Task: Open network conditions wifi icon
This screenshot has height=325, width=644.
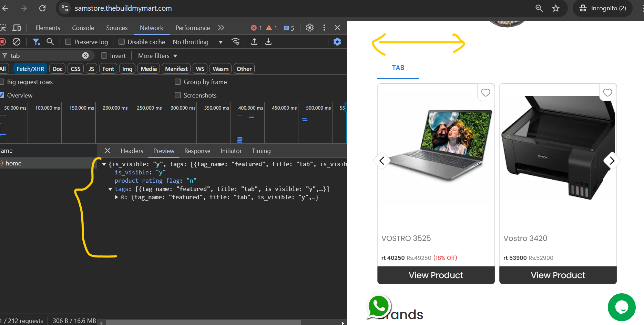Action: click(x=236, y=42)
